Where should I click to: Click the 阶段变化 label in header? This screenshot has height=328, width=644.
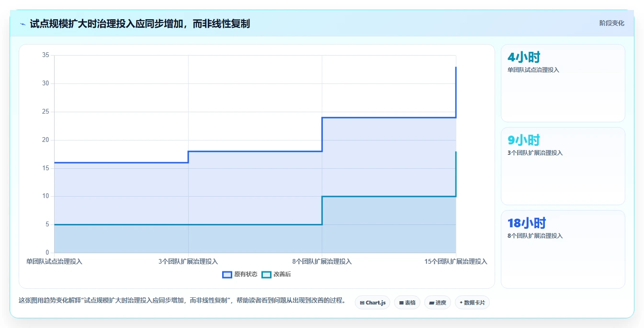(611, 23)
